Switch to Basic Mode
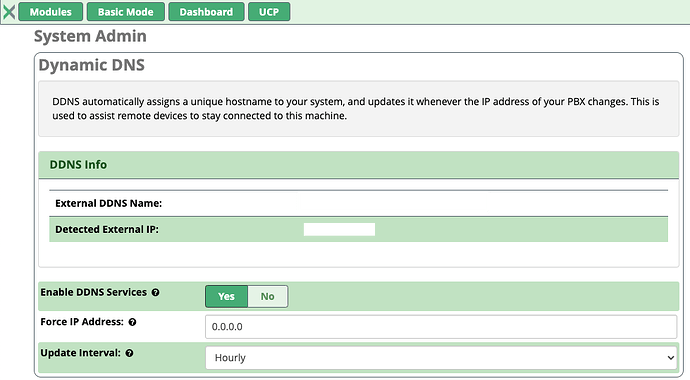 (126, 12)
